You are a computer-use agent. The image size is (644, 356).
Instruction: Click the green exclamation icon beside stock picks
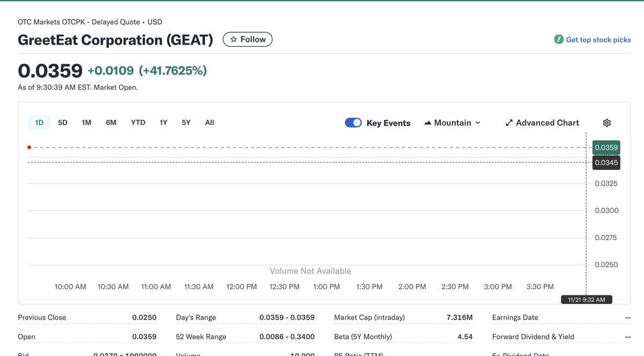[559, 40]
